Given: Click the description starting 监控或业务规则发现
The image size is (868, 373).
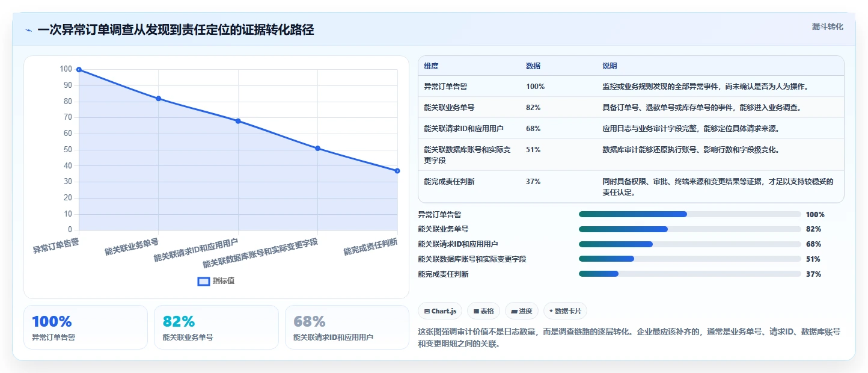Looking at the screenshot, I should tap(705, 86).
